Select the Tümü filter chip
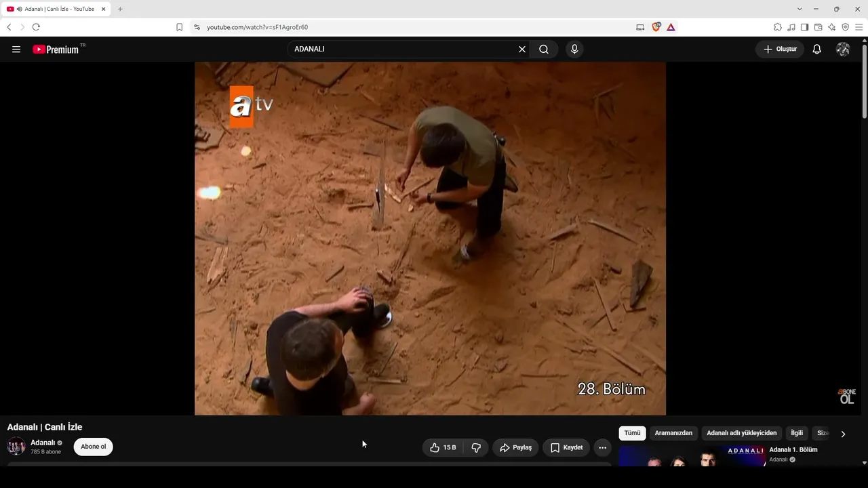This screenshot has height=488, width=868. coord(632,433)
